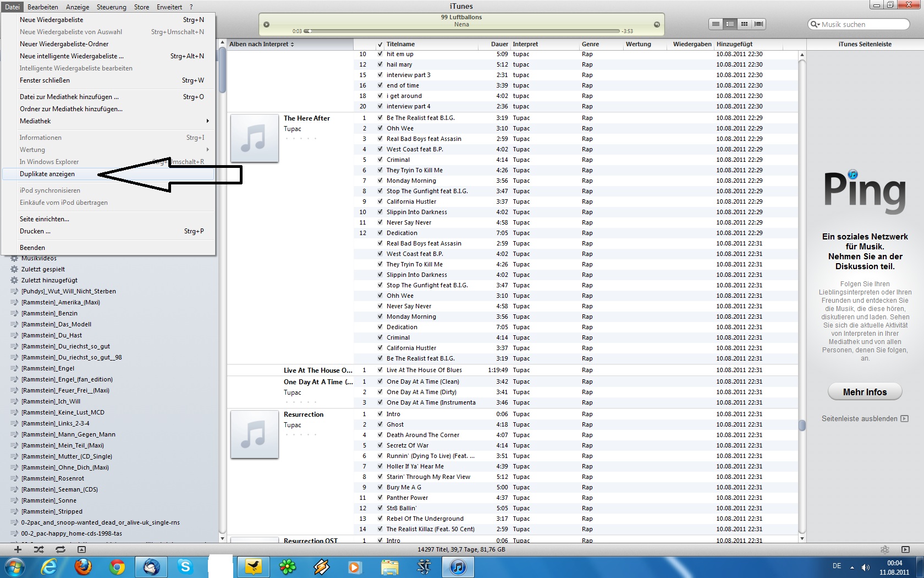Uncheck the song 'Rebel Of The Underground'
Image resolution: width=924 pixels, height=578 pixels.
pos(380,519)
